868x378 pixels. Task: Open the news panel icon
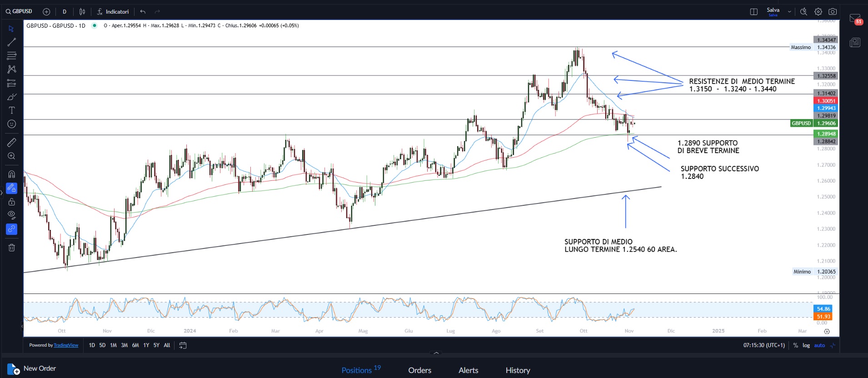coord(855,43)
